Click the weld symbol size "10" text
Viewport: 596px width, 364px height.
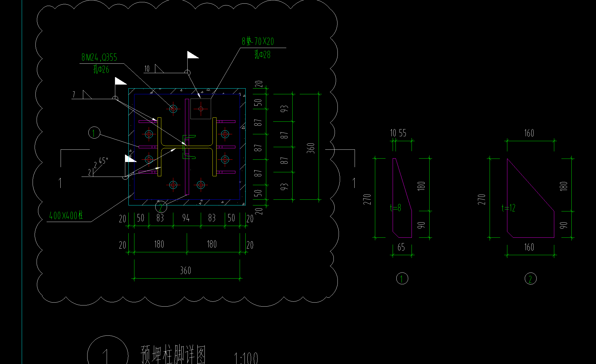tap(147, 69)
